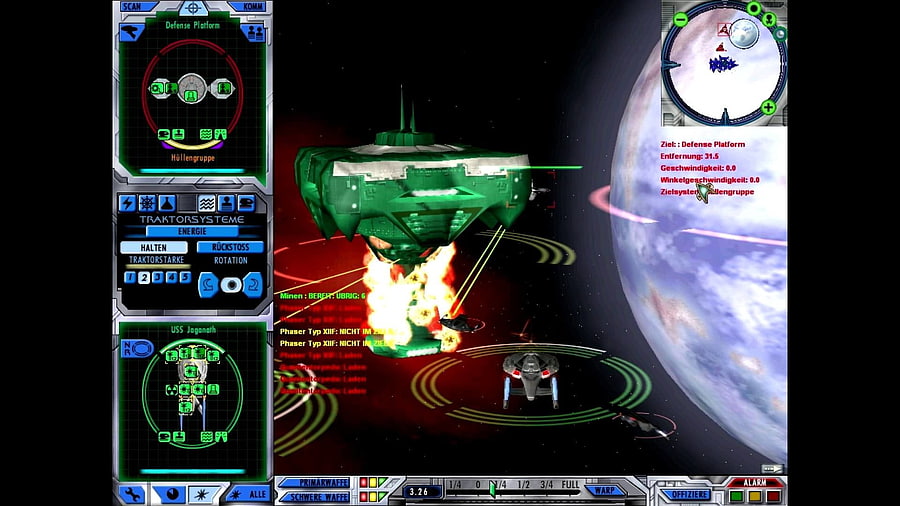Click the Ziel: Defense Platform text
This screenshot has width=900, height=506.
703,145
